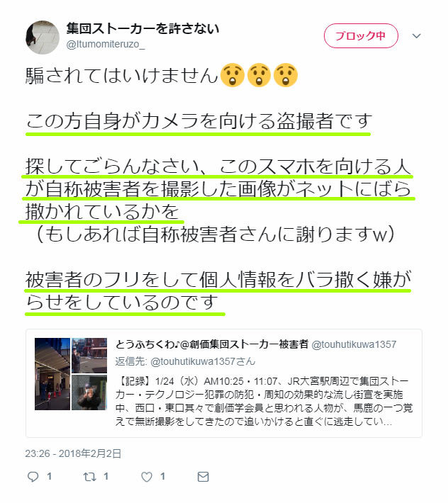Click the 返信先 @touhutikuwa1357さん reply target
Screen dimensions: 448x503
pyautogui.click(x=185, y=361)
